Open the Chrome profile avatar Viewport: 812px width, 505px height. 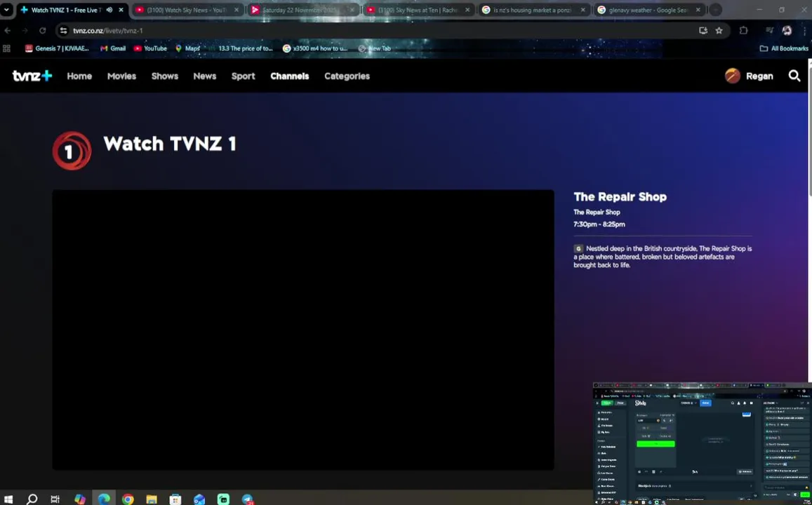coord(787,31)
